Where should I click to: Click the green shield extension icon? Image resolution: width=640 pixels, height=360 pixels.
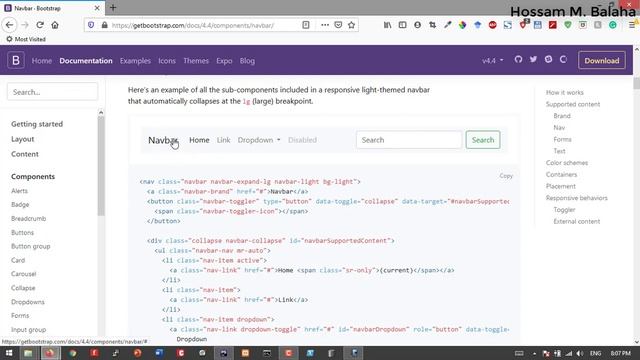click(x=568, y=25)
